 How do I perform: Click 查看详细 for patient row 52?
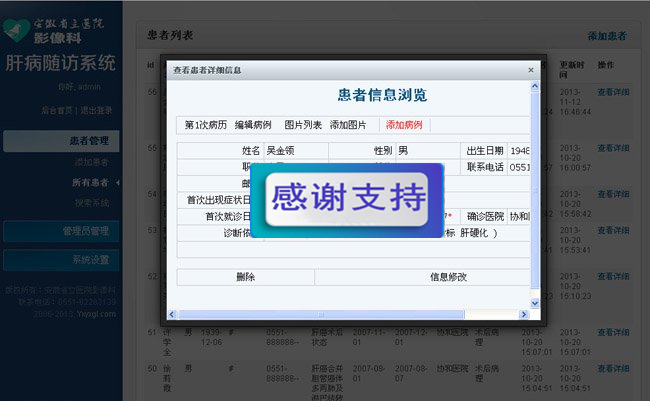coord(613,276)
